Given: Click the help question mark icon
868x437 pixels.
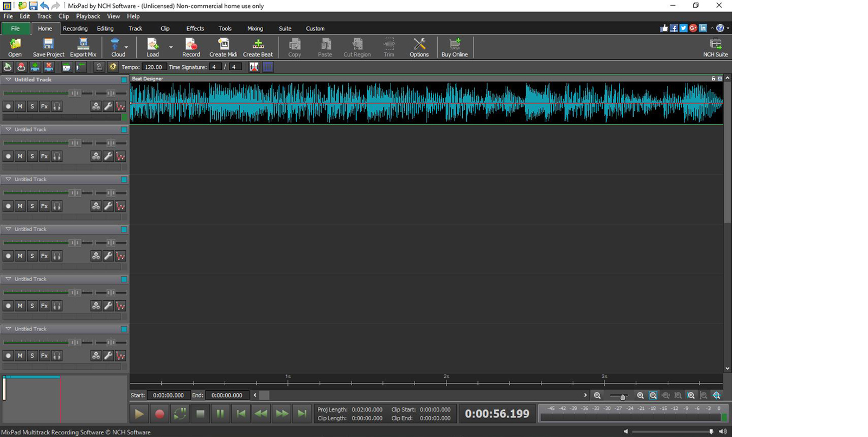Looking at the screenshot, I should click(x=720, y=28).
